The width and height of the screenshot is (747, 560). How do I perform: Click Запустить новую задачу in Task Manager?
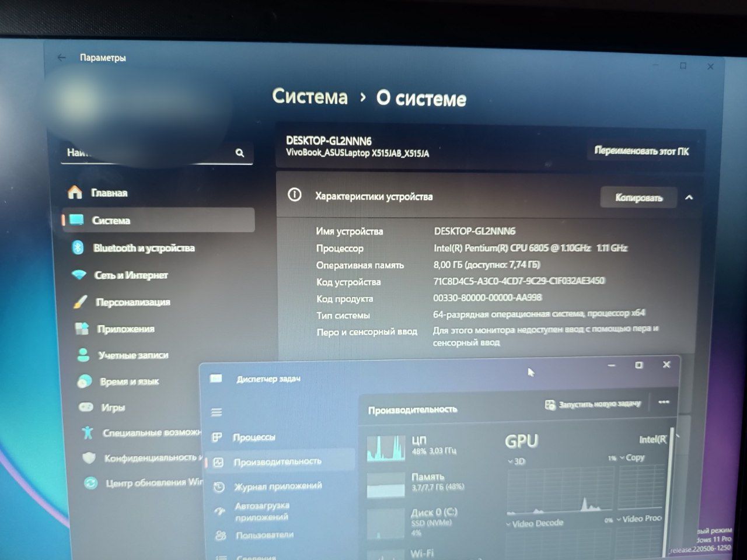point(593,404)
